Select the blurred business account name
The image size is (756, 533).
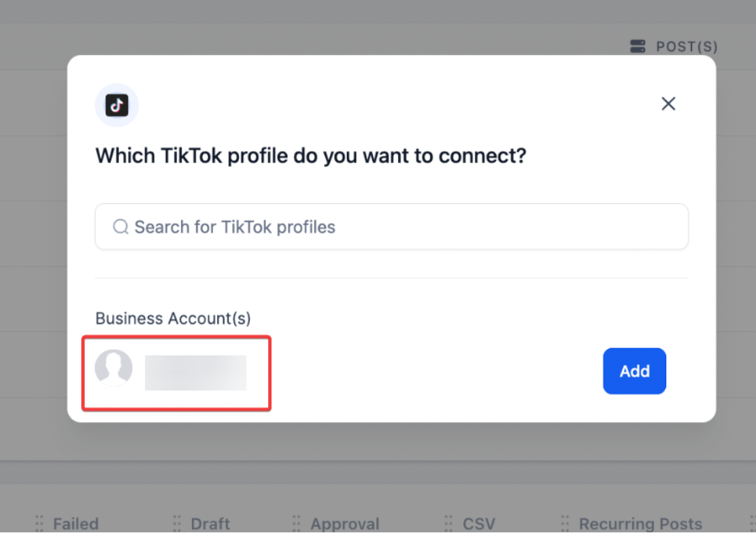[195, 373]
